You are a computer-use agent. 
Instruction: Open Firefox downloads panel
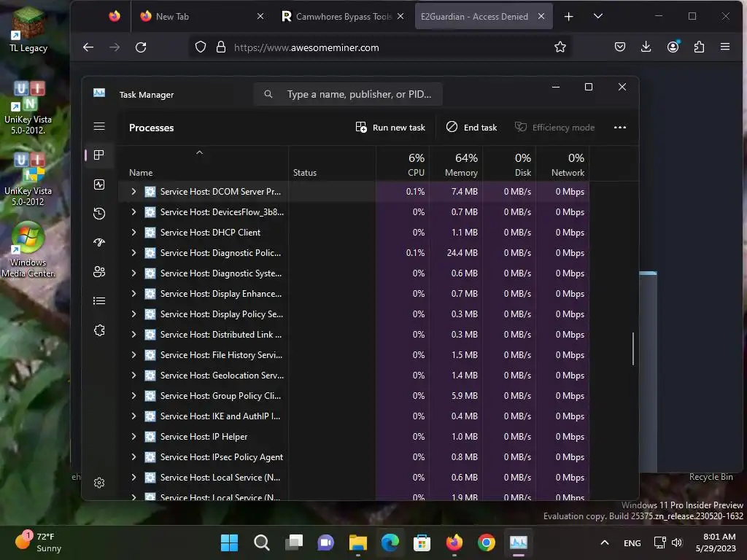click(x=646, y=47)
